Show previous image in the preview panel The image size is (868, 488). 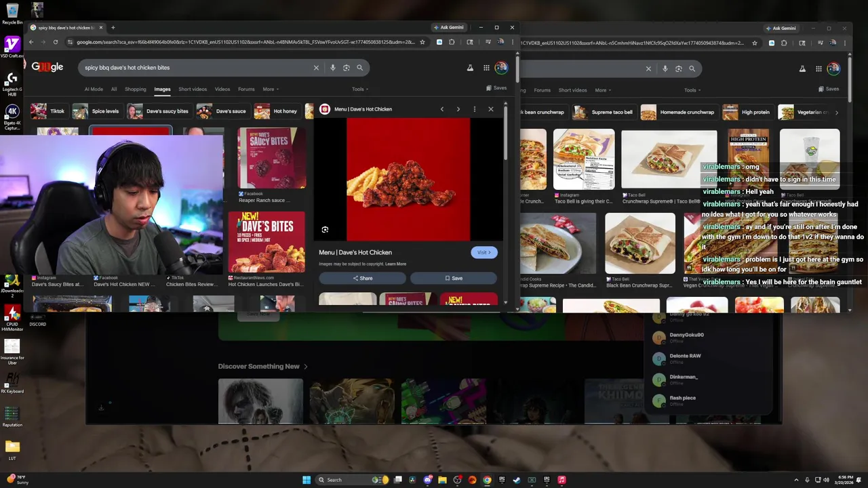(442, 109)
